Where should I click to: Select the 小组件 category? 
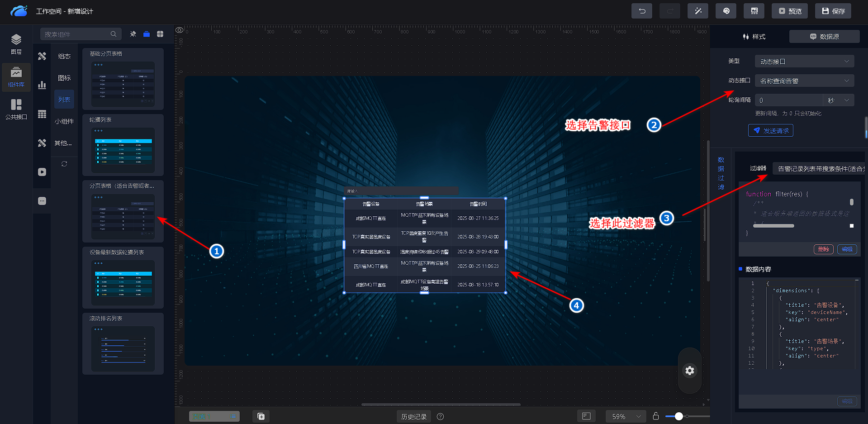[64, 121]
